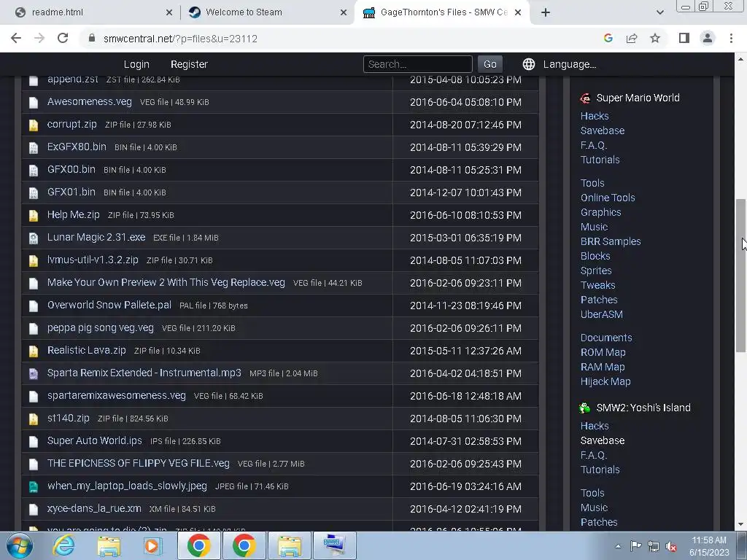Click the address bar URL

tap(181, 39)
